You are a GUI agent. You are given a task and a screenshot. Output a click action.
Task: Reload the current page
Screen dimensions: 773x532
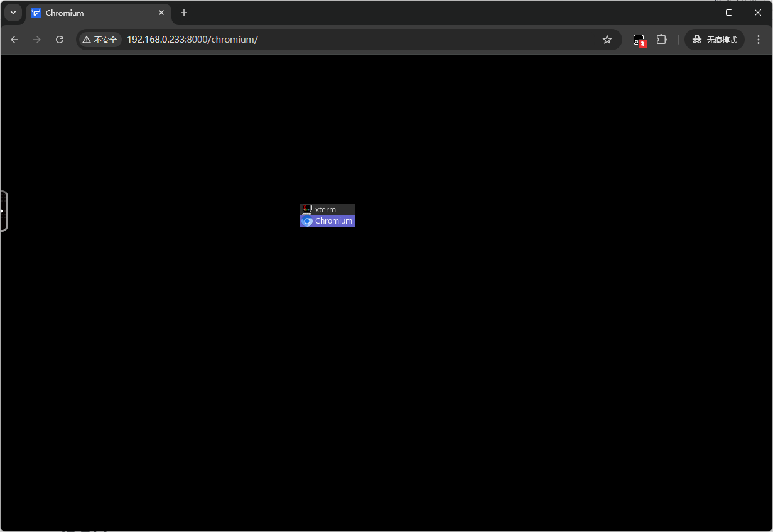[60, 40]
